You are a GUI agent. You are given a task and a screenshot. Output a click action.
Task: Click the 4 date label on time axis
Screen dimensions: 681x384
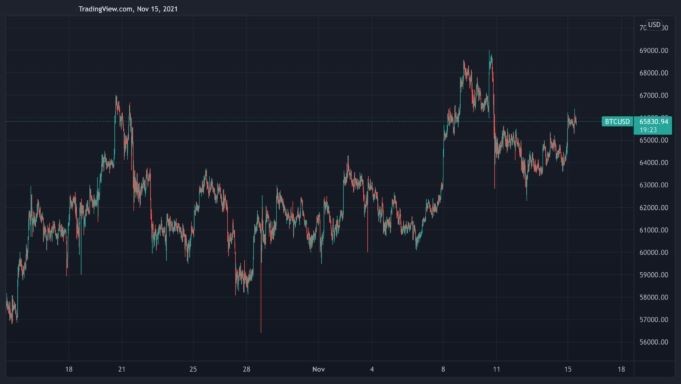point(372,369)
